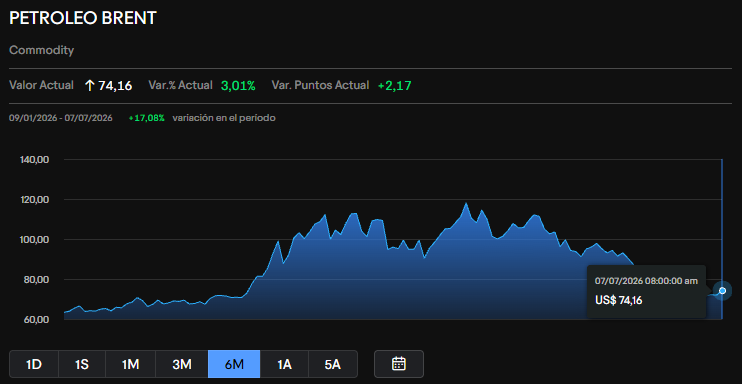
Task: Click the upward arrow next to 74,16
Action: pyautogui.click(x=89, y=86)
